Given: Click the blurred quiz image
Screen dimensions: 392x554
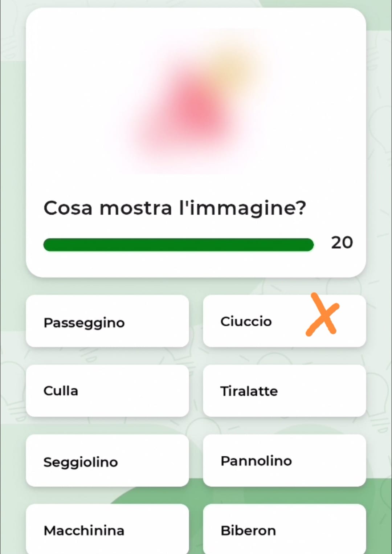Looking at the screenshot, I should (x=196, y=102).
